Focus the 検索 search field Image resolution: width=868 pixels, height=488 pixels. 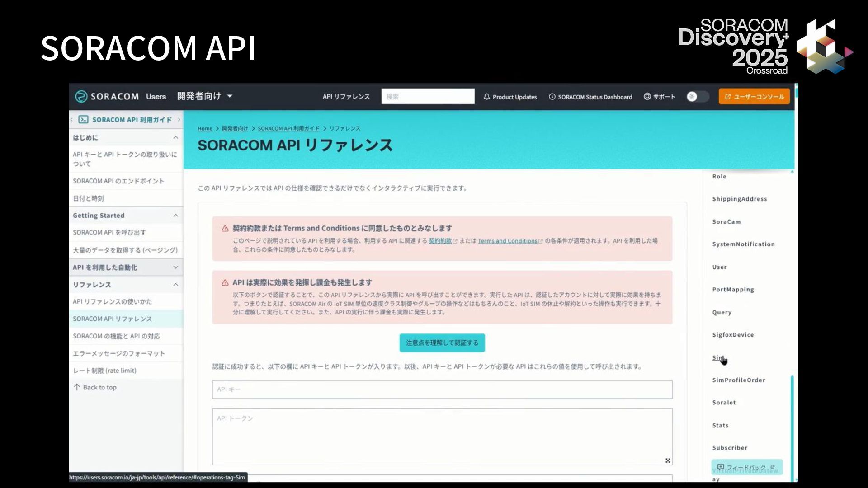click(x=428, y=96)
